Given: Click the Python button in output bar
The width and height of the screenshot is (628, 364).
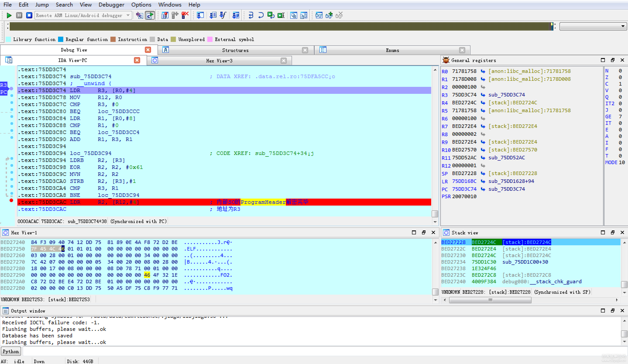Looking at the screenshot, I should (11, 352).
